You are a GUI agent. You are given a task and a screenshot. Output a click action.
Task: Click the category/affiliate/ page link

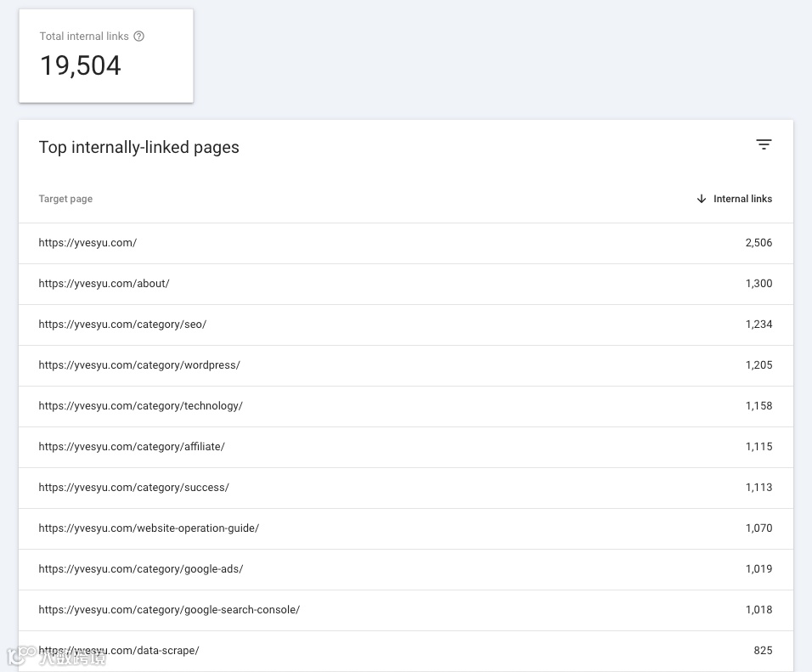click(132, 447)
